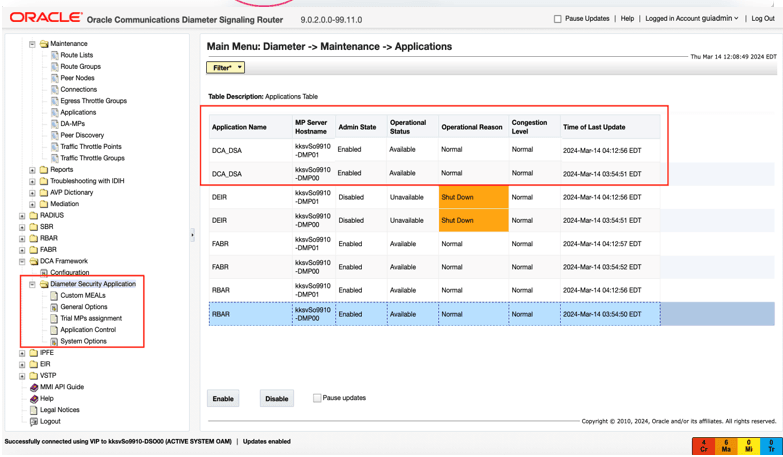This screenshot has height=457, width=783.
Task: Select the EIR tree item
Action: [x=45, y=364]
